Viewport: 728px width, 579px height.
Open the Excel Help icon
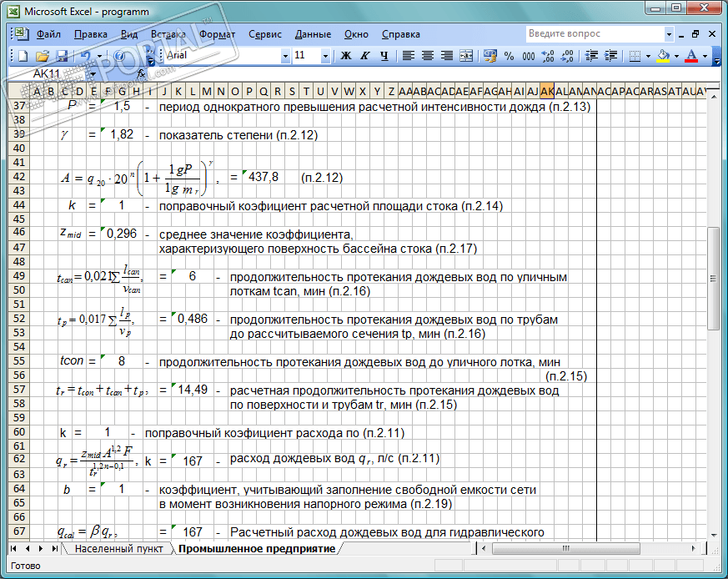119,56
